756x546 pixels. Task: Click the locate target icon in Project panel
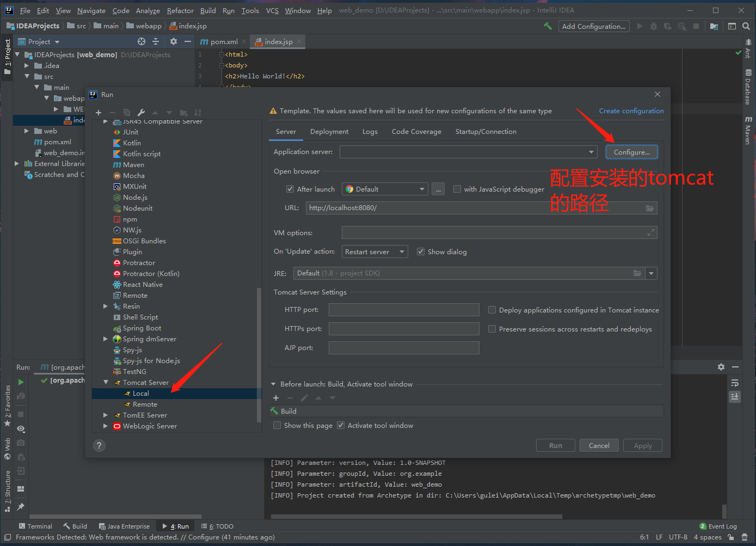[142, 41]
